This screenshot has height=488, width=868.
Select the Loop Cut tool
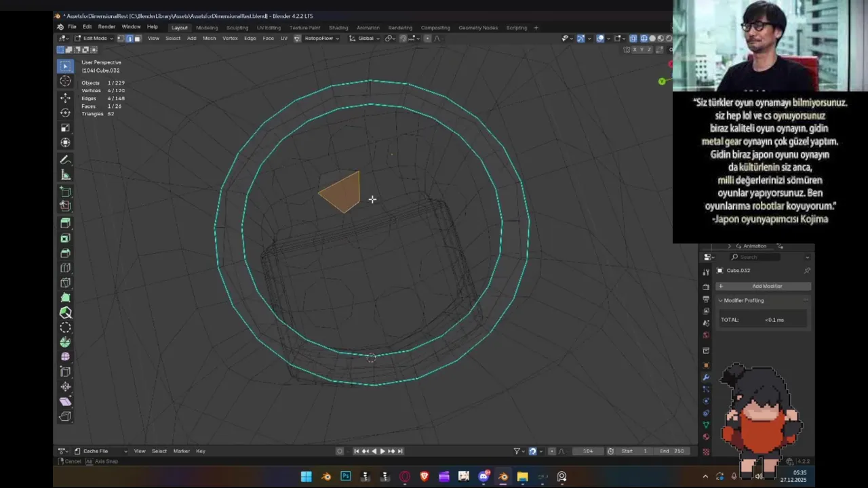(x=65, y=268)
